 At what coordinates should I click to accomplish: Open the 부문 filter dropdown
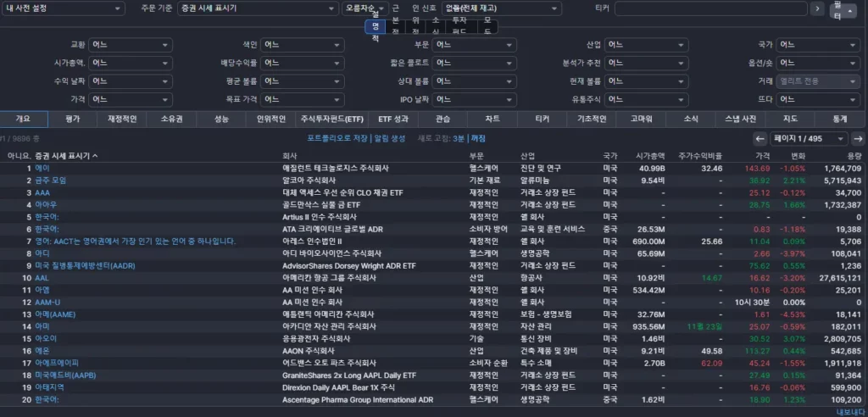[475, 45]
